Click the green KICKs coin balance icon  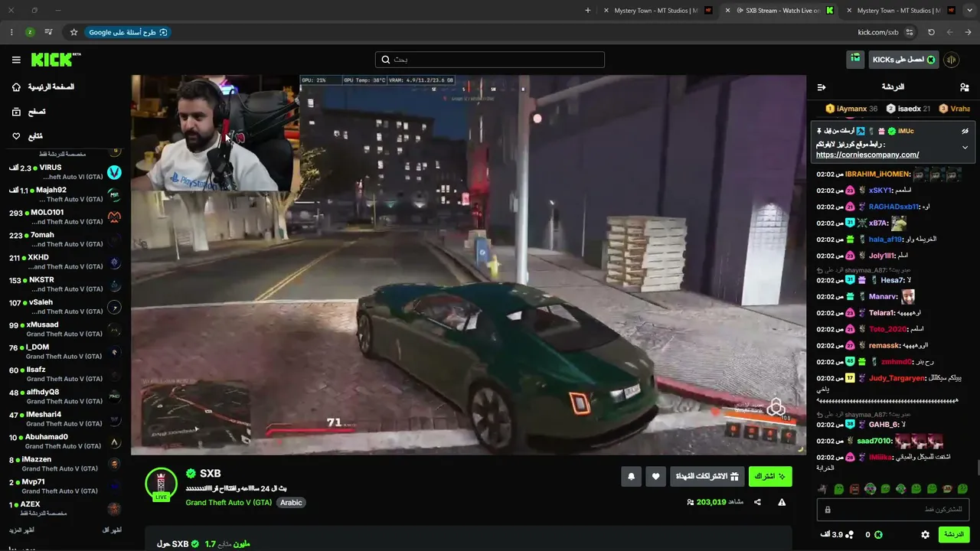click(878, 535)
